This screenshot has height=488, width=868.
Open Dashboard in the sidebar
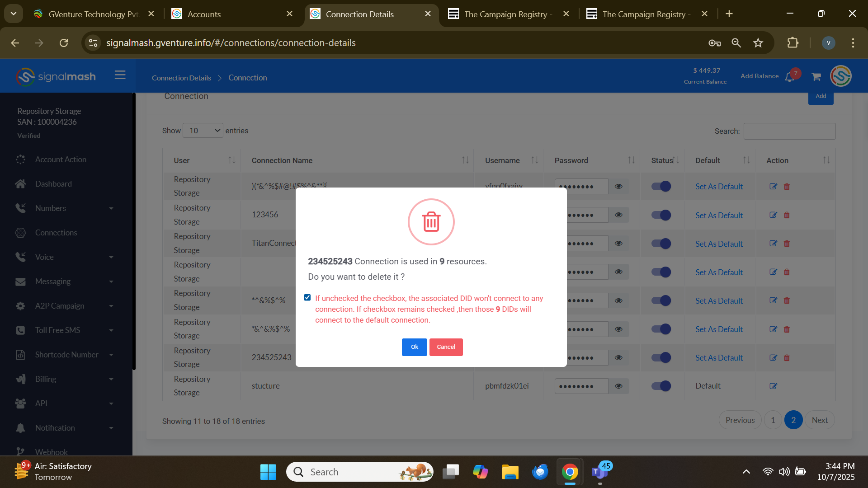[x=53, y=184]
